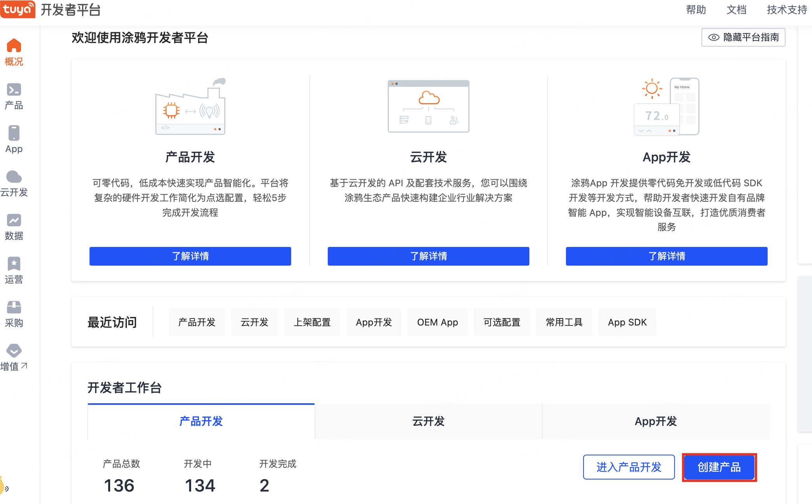Viewport: 812px width, 504px height.
Task: Open the 产品 terminal icon in sidebar
Action: coord(14,90)
